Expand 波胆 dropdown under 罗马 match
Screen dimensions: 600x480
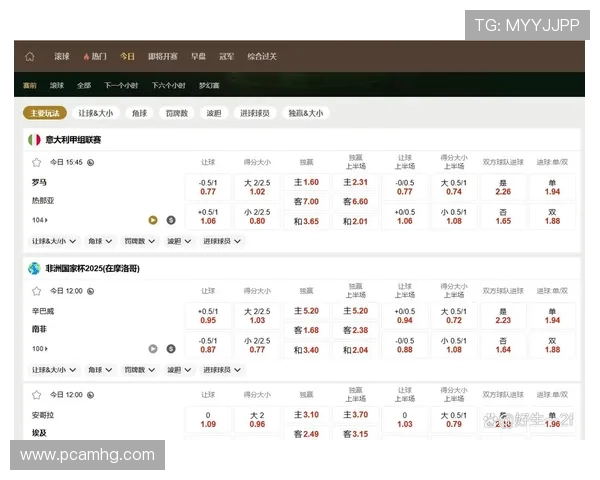tap(179, 241)
